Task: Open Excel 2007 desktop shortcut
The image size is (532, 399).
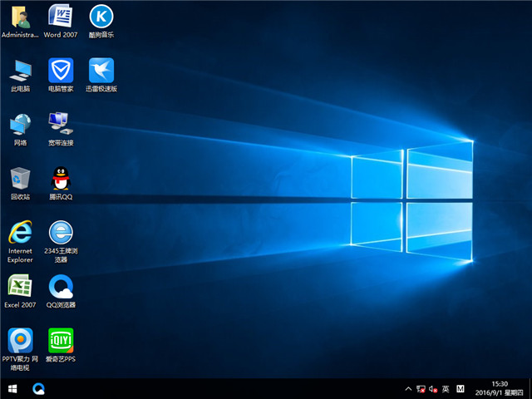Action: (20, 287)
